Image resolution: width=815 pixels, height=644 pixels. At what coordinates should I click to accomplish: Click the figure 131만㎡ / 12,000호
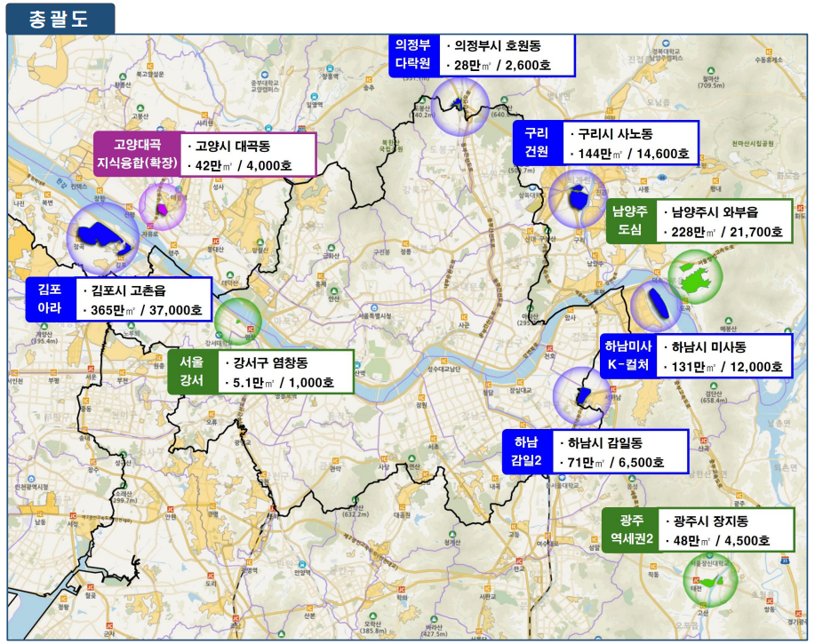point(727,367)
